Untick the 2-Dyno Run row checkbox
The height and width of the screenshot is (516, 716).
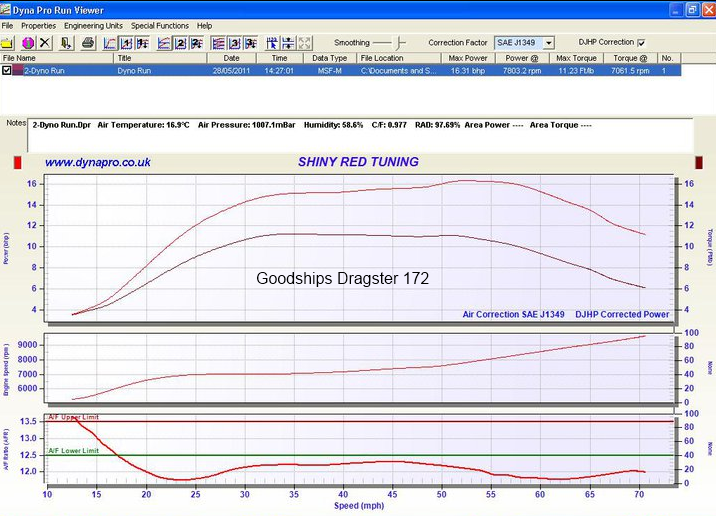click(6, 70)
